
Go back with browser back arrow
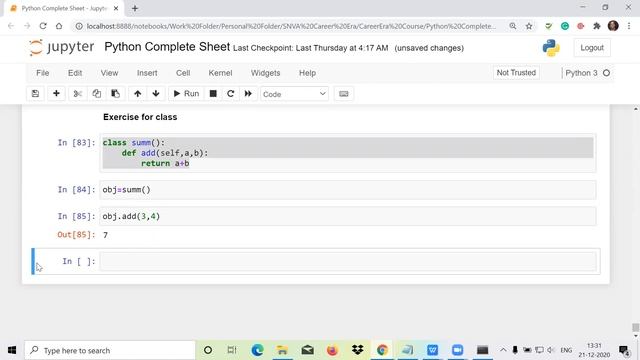11,26
